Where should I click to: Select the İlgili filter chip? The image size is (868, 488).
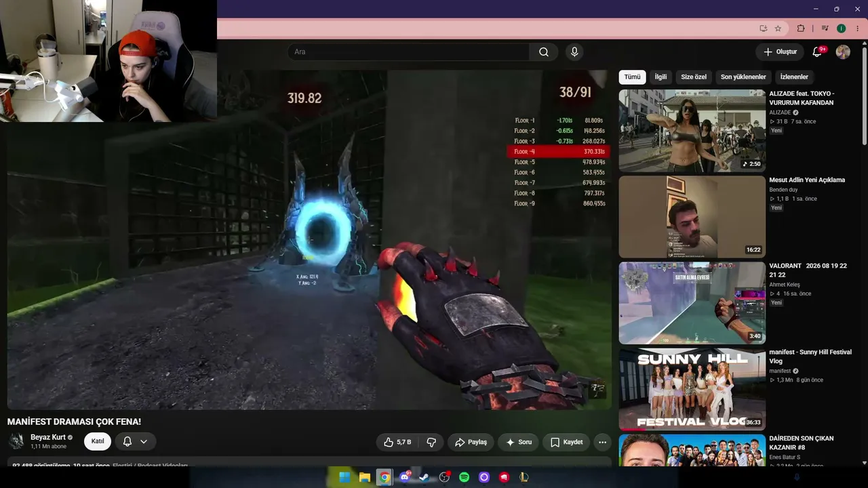tap(660, 77)
